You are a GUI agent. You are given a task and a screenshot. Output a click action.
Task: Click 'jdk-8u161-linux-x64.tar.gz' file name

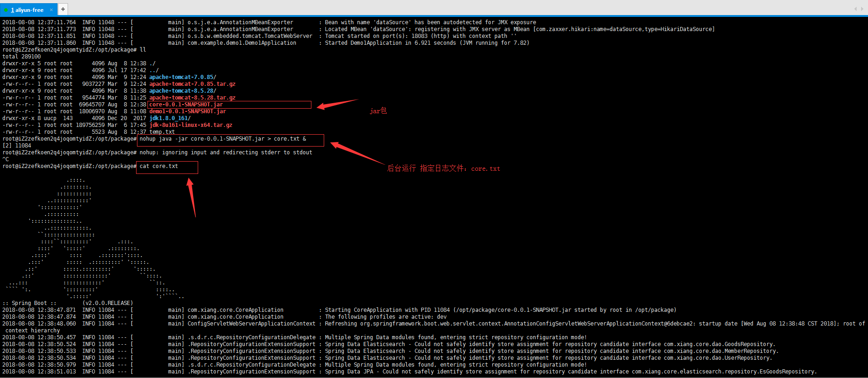point(191,125)
